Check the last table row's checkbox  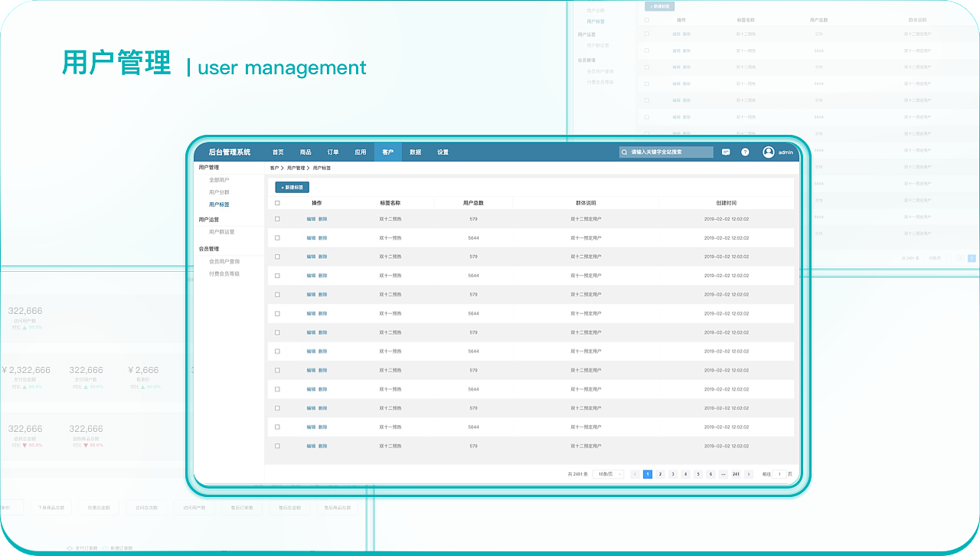pyautogui.click(x=277, y=446)
